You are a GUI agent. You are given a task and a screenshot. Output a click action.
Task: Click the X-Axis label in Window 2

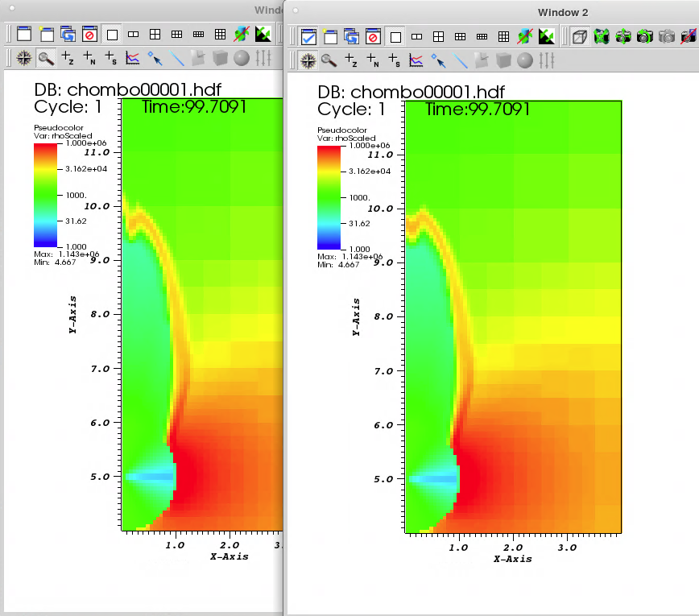513,559
